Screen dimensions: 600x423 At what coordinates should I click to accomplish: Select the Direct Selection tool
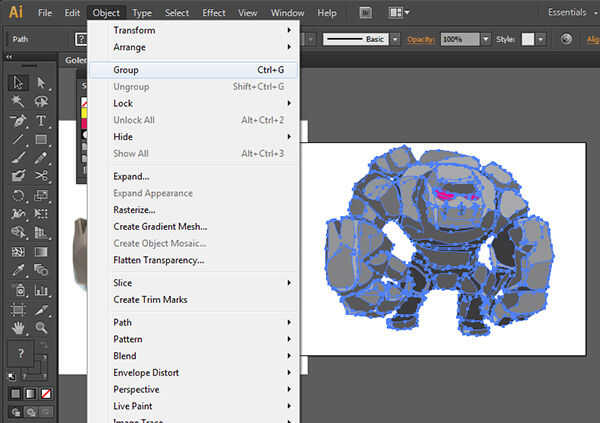pos(41,83)
